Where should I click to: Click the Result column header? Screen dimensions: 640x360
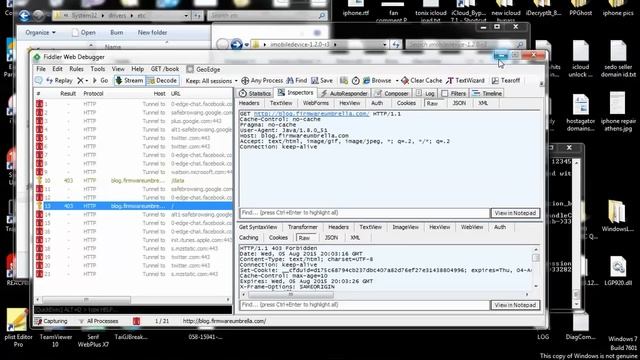coord(68,93)
